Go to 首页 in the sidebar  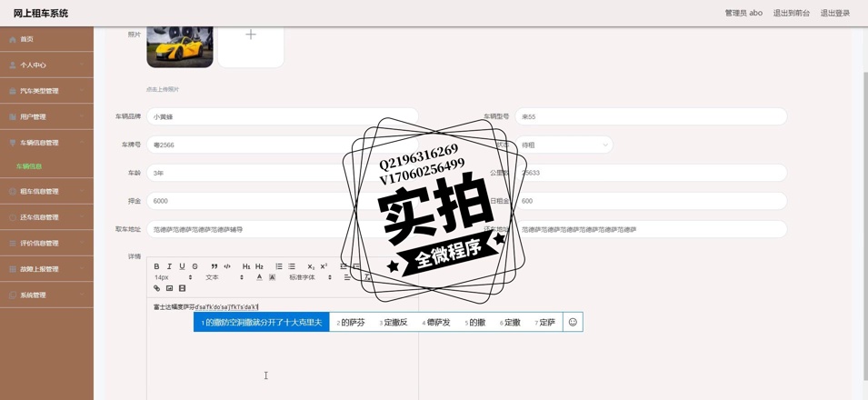(27, 39)
